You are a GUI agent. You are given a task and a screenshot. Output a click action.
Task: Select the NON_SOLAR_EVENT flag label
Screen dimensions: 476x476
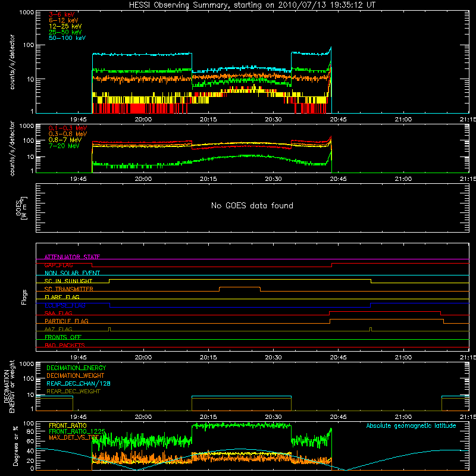(72, 273)
